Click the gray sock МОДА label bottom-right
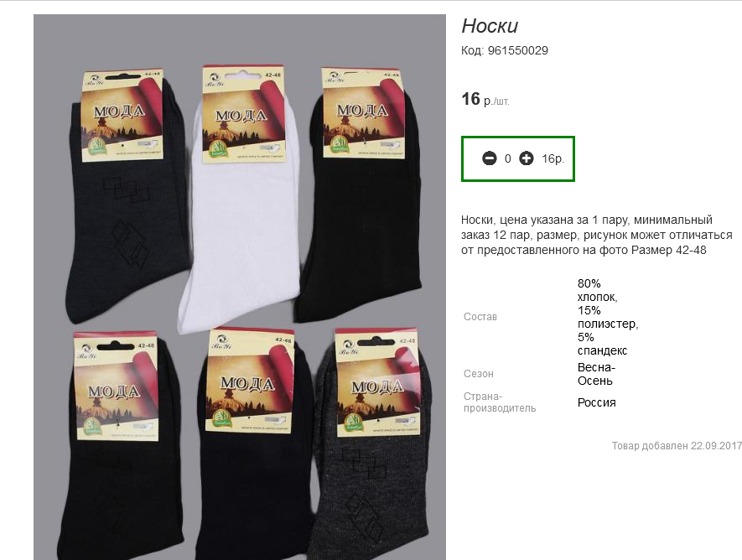742x560 pixels. [377, 382]
